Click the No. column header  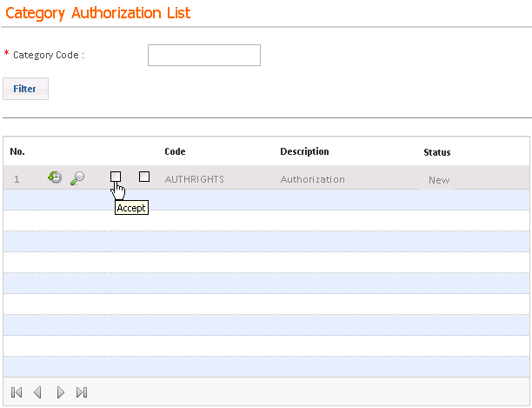pyautogui.click(x=17, y=152)
